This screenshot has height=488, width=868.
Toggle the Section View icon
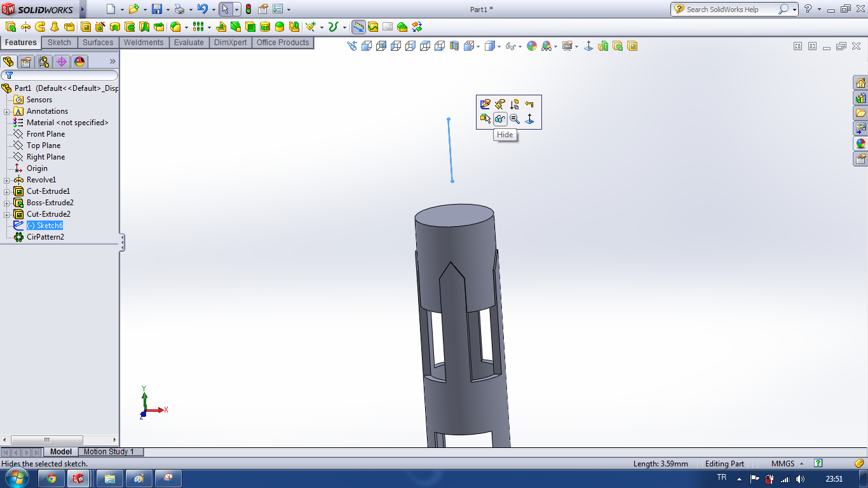pyautogui.click(x=454, y=46)
